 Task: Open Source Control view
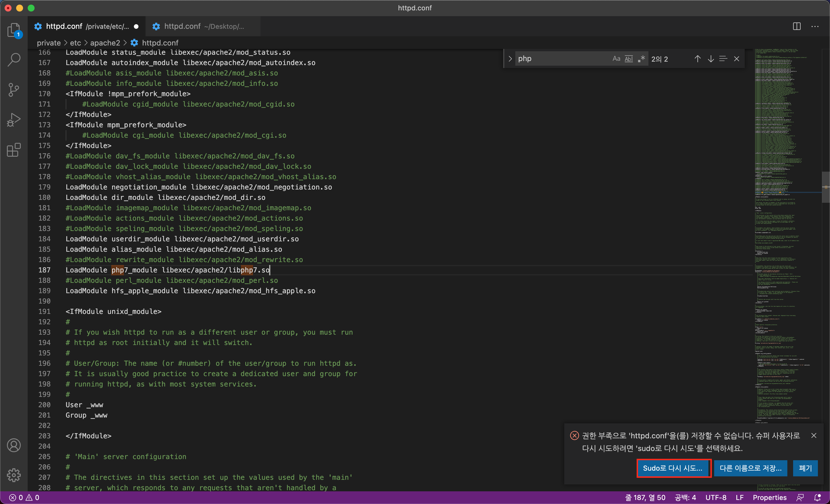tap(14, 90)
